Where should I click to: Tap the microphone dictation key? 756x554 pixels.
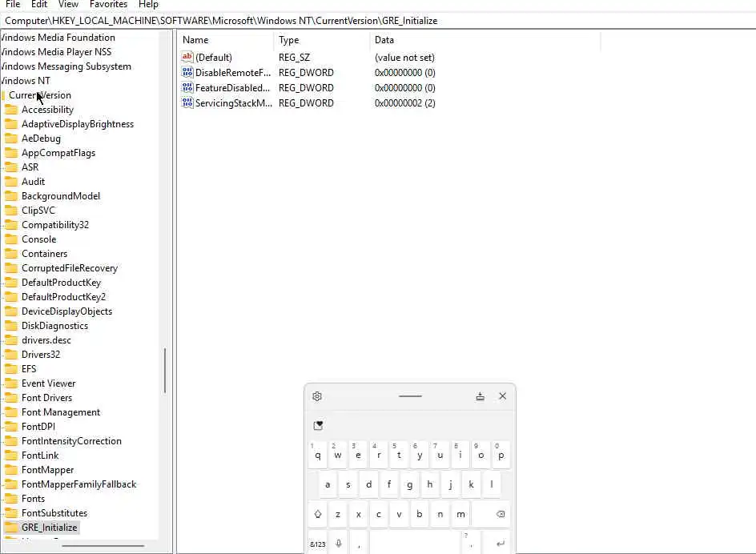click(339, 543)
